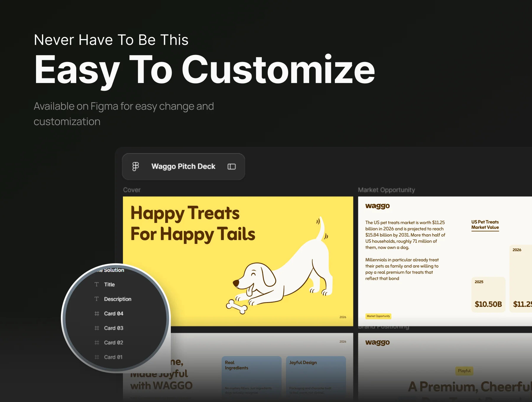Toggle the sidebar panel icon
This screenshot has width=532, height=402.
pos(232,167)
